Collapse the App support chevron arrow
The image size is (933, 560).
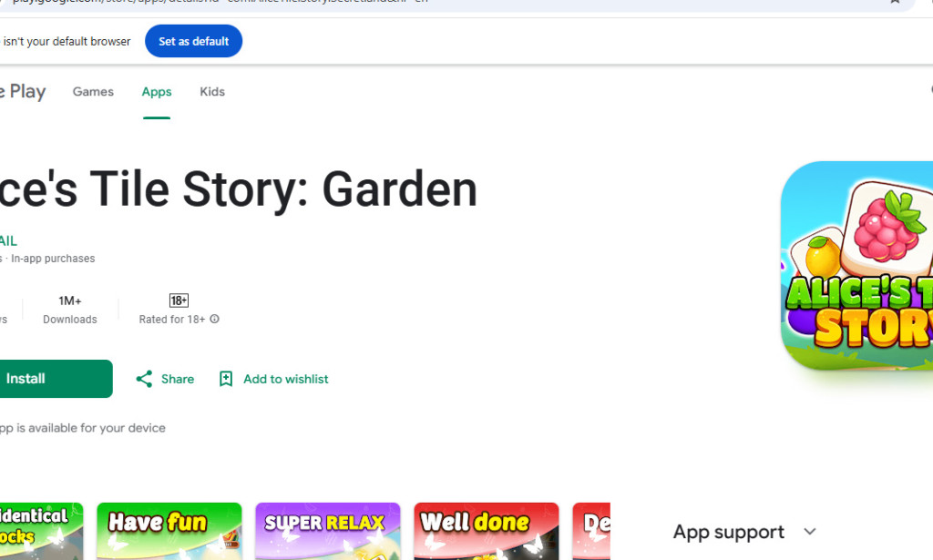(x=809, y=532)
